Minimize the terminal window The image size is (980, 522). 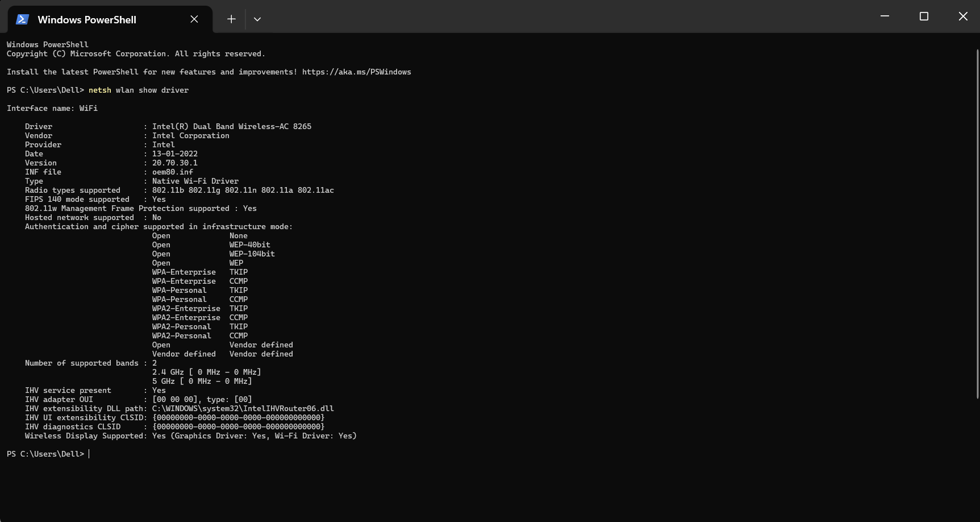(x=885, y=16)
